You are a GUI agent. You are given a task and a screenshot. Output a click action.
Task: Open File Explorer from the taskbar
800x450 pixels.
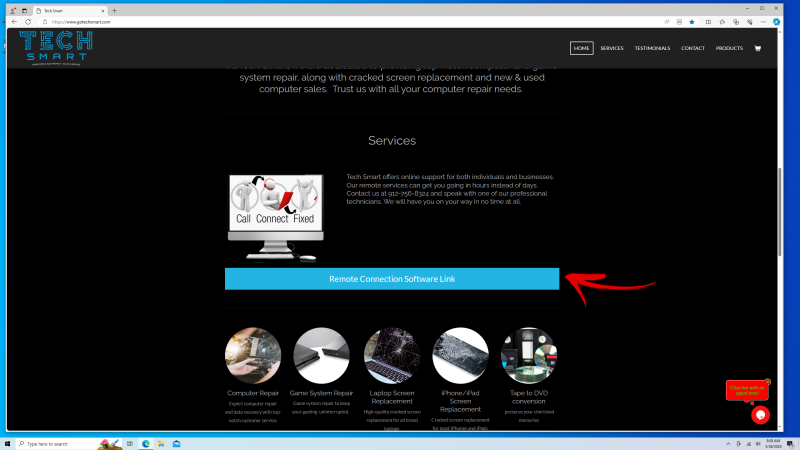coord(161,443)
